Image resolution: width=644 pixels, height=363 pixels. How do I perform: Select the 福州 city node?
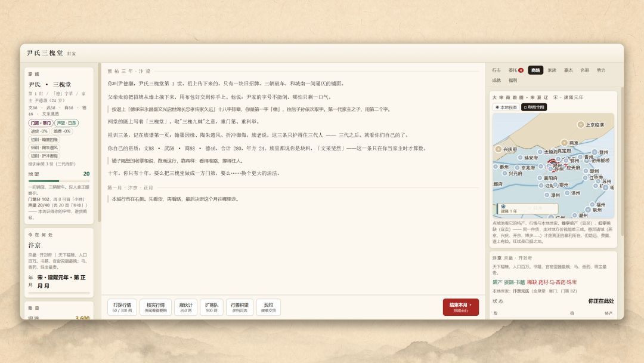(592, 204)
